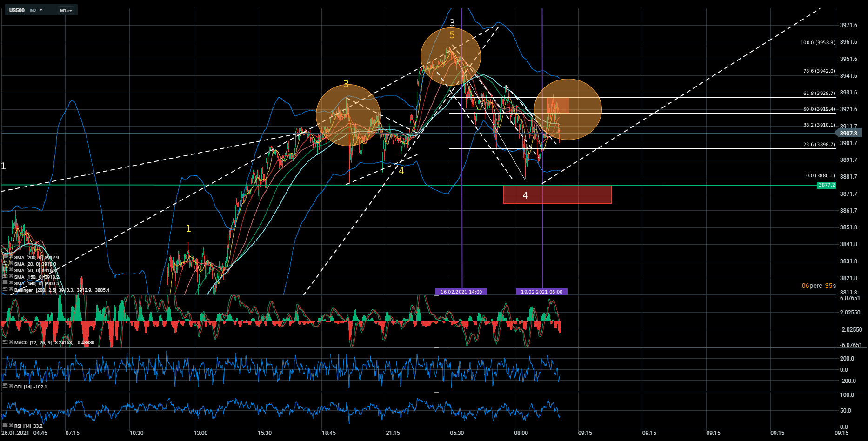Click Fibonacci level 61.8 (3928.7) label
Screen dimensions: 868x441
coord(819,94)
